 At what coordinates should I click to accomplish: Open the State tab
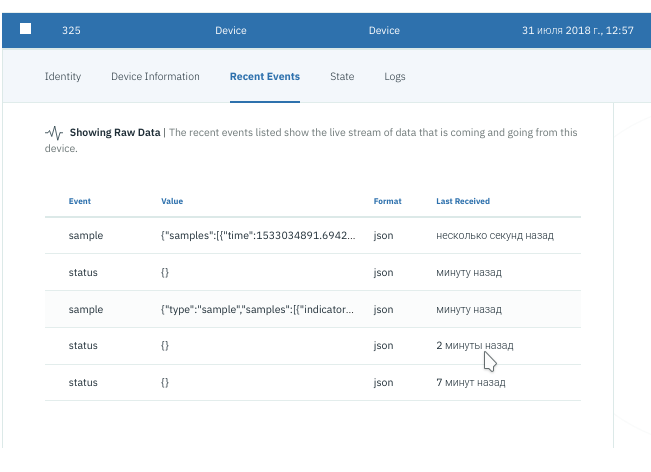click(x=342, y=76)
